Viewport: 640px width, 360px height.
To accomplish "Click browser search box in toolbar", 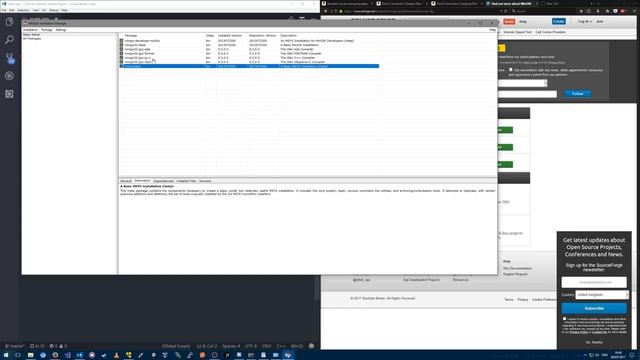I will click(x=541, y=11).
